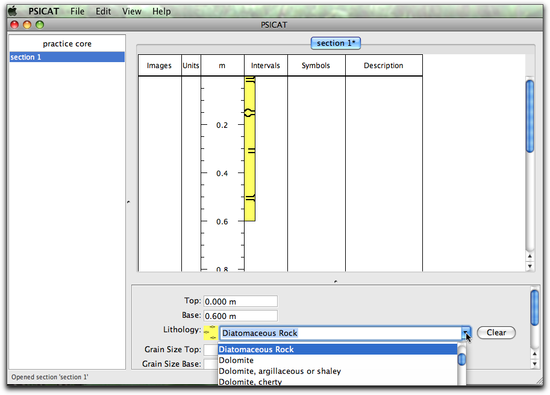The height and width of the screenshot is (395, 550).
Task: Click the collapse arrow between sidebar and diagram
Action: pos(128,202)
